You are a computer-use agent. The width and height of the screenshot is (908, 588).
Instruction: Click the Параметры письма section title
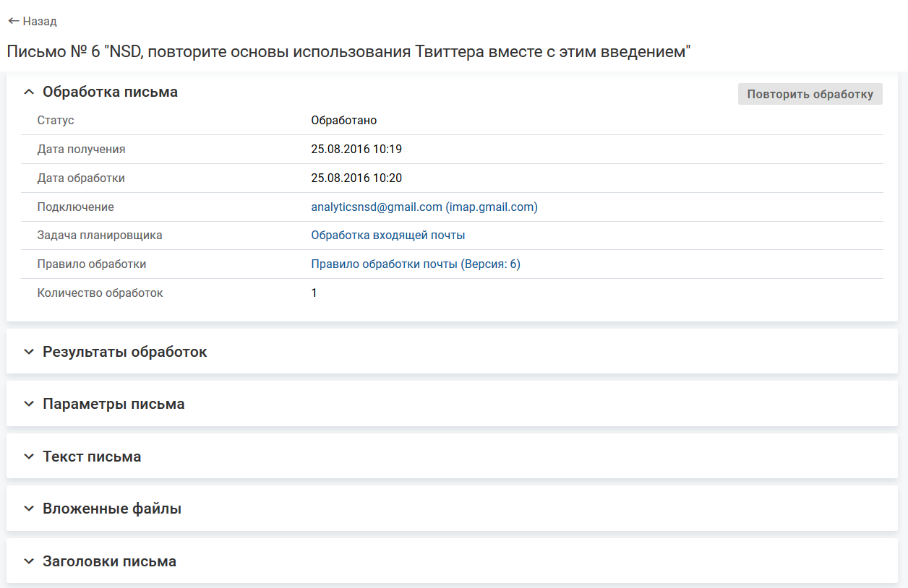click(113, 404)
